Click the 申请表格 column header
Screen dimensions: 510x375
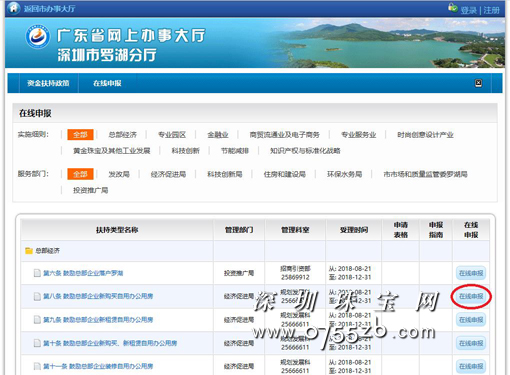(401, 230)
